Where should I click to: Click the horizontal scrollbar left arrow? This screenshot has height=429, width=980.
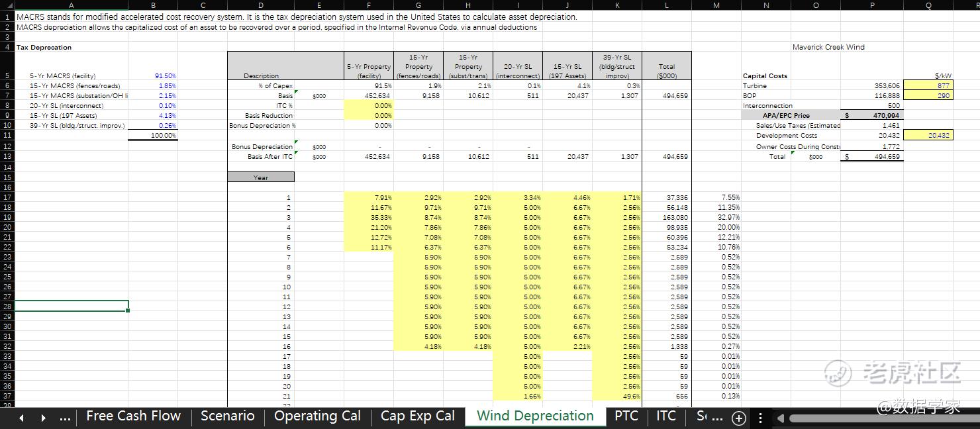click(781, 418)
